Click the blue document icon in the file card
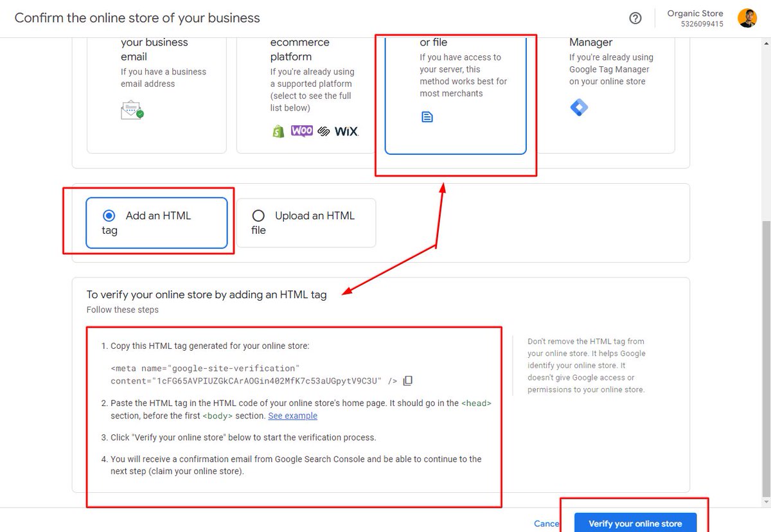 [x=427, y=118]
